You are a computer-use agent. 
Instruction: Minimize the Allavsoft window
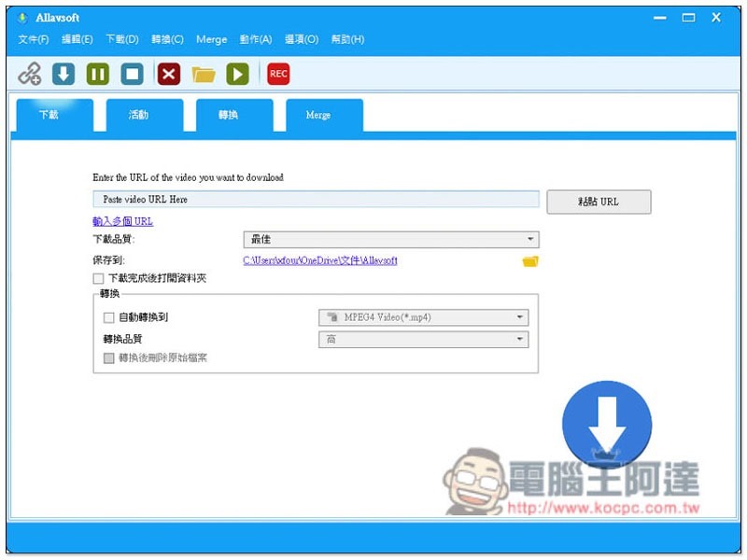[x=660, y=18]
